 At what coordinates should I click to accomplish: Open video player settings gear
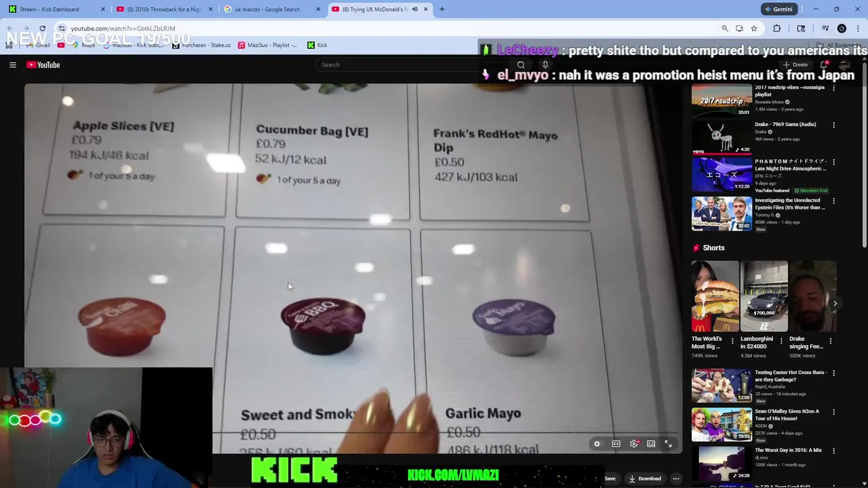pyautogui.click(x=634, y=444)
